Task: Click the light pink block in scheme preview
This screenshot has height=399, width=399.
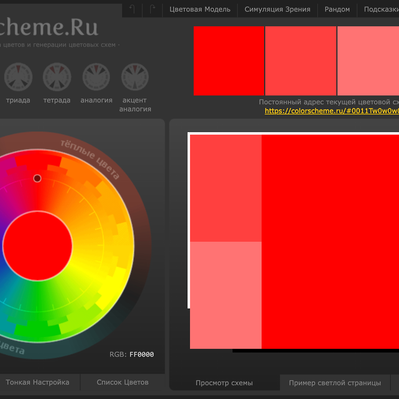Action: coord(226,295)
